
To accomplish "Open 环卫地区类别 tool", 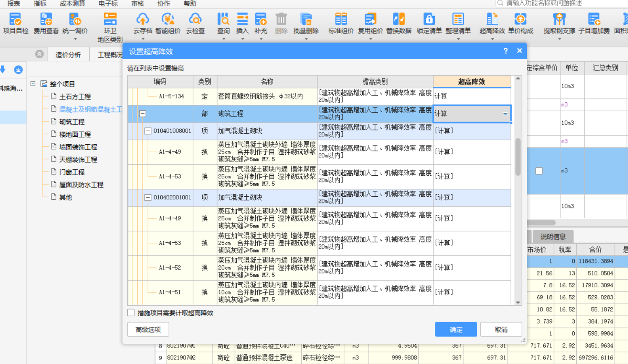I will tap(110, 27).
